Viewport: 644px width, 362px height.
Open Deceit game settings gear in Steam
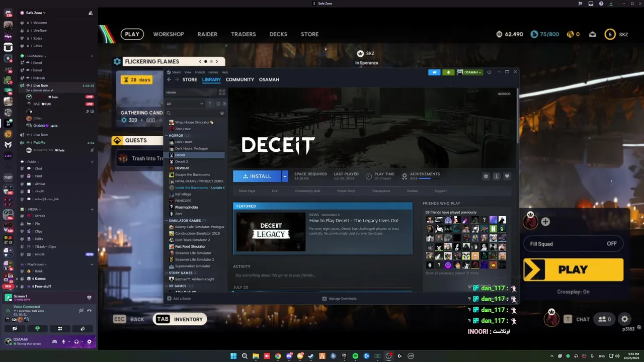point(486,176)
